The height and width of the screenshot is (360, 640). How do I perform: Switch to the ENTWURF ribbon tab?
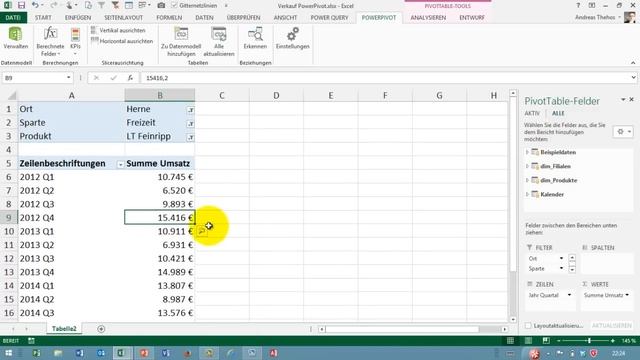click(x=472, y=18)
